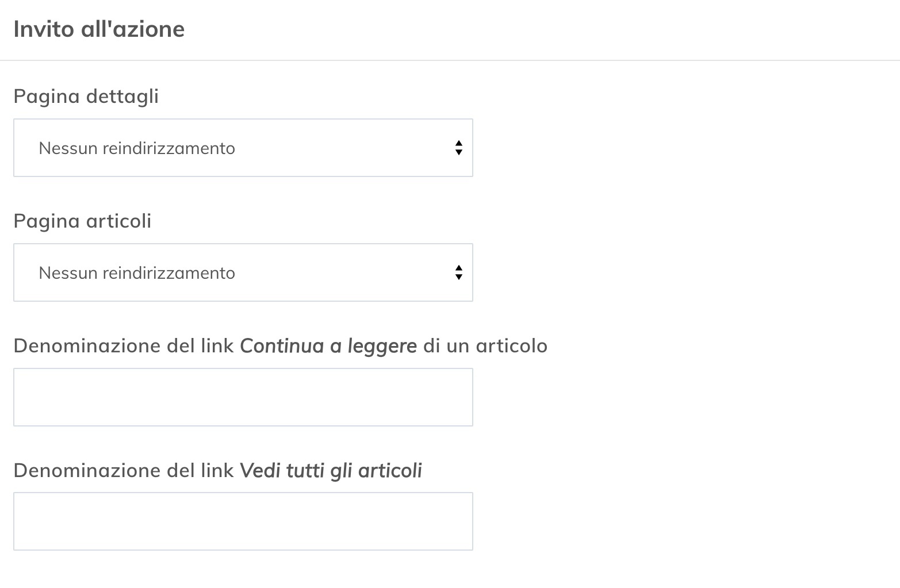
Task: Click the 'Pagina dettagli' label
Action: click(x=86, y=96)
